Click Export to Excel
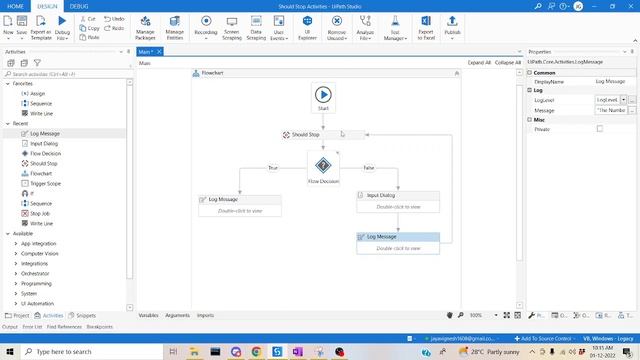The width and height of the screenshot is (640, 360). pos(426,28)
